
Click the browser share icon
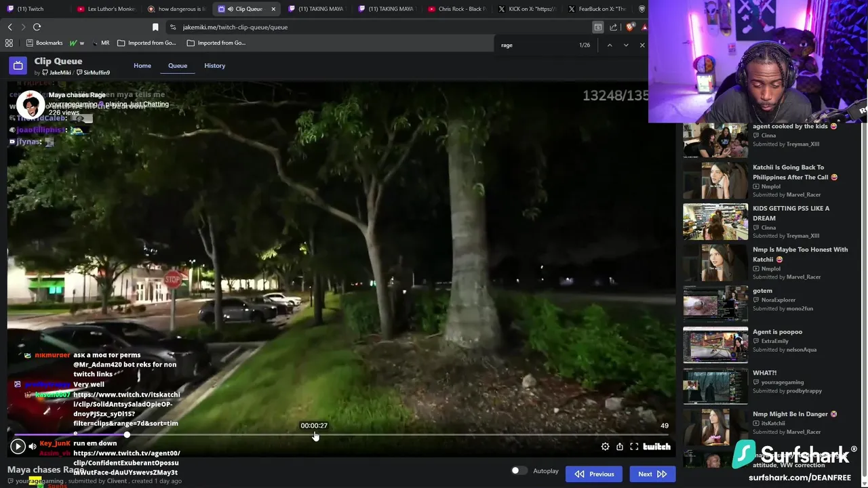(614, 27)
